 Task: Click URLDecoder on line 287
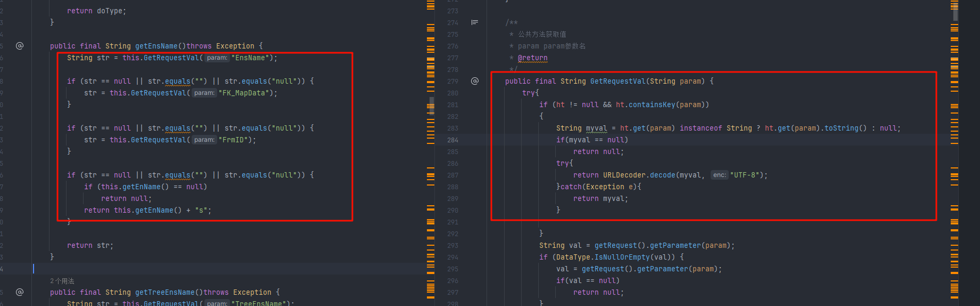click(x=624, y=175)
